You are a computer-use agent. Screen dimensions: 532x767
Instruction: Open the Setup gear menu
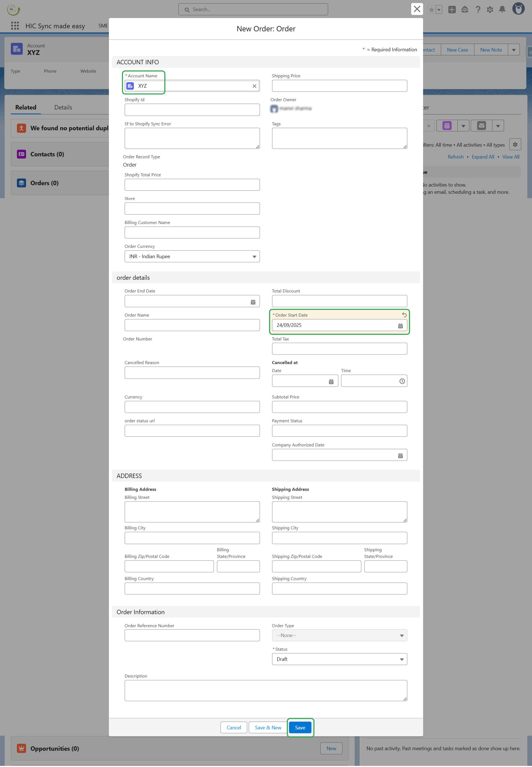(x=490, y=9)
